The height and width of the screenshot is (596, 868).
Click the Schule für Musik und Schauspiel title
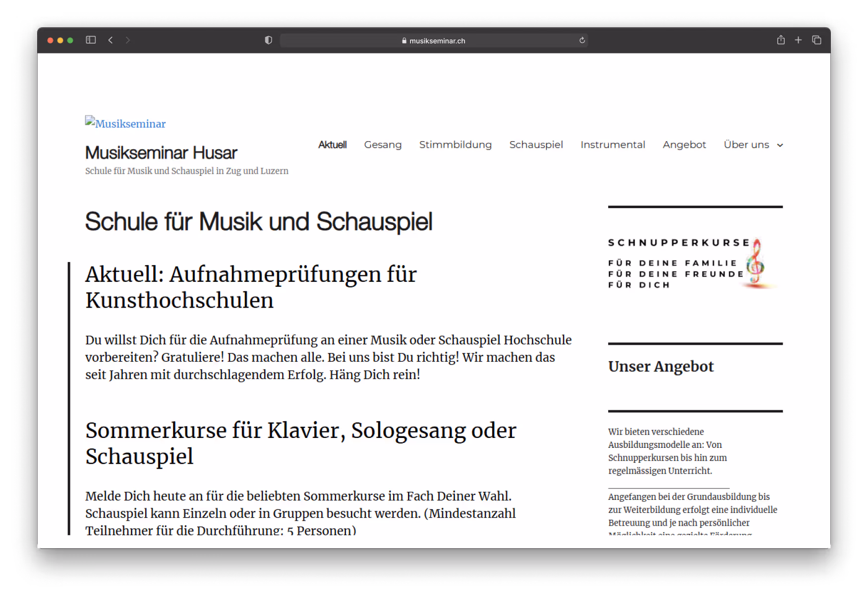click(x=259, y=221)
